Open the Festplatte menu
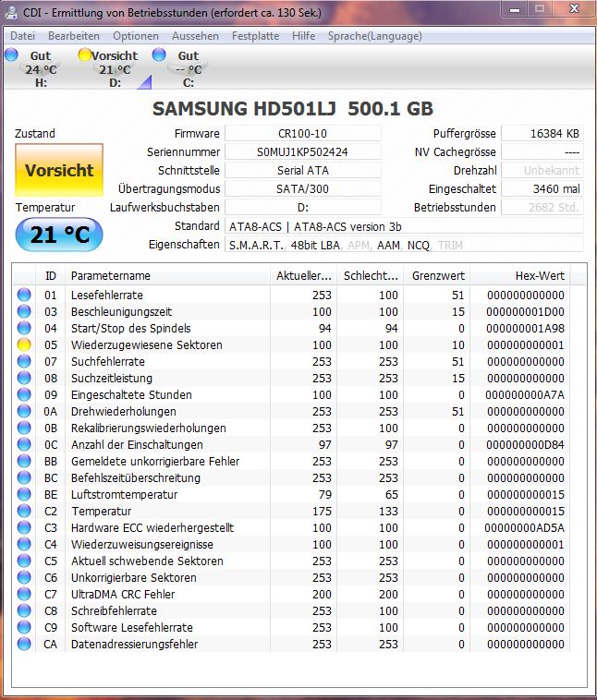This screenshot has height=700, width=597. 256,36
